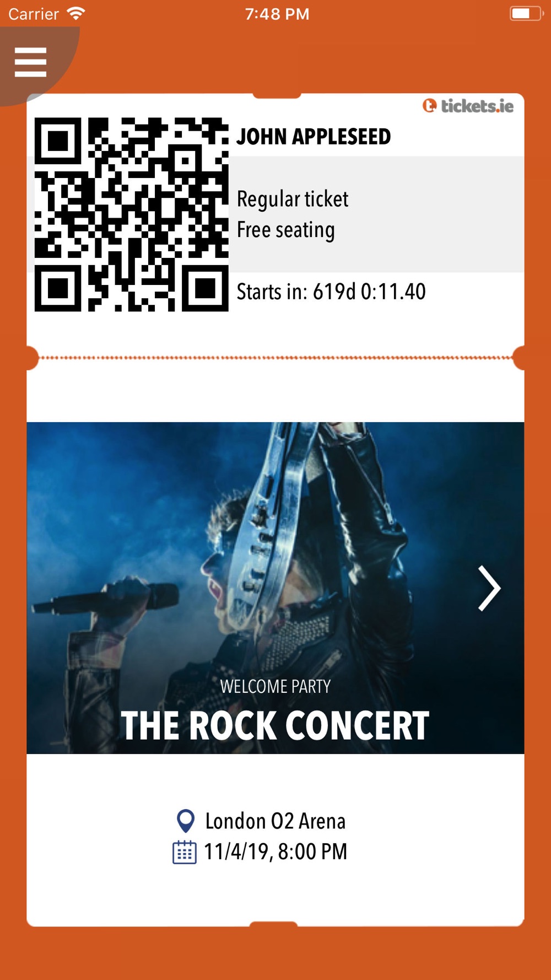The height and width of the screenshot is (980, 551).
Task: Tap the Free seating text
Action: [285, 230]
